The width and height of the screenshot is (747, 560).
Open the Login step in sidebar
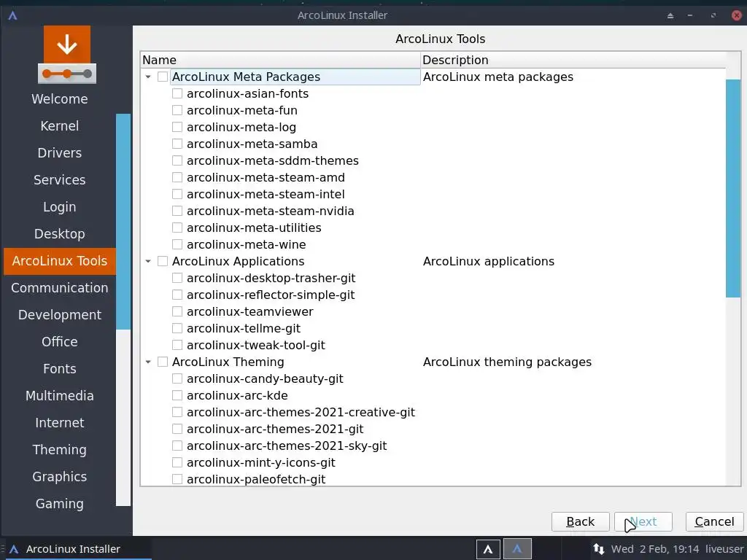tap(60, 206)
